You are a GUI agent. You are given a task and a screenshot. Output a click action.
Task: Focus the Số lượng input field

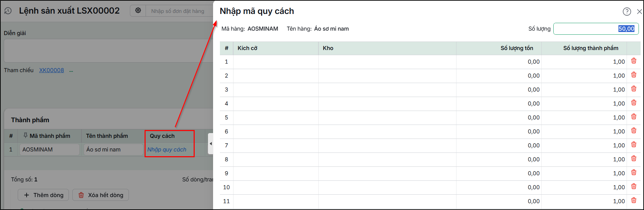(x=596, y=29)
